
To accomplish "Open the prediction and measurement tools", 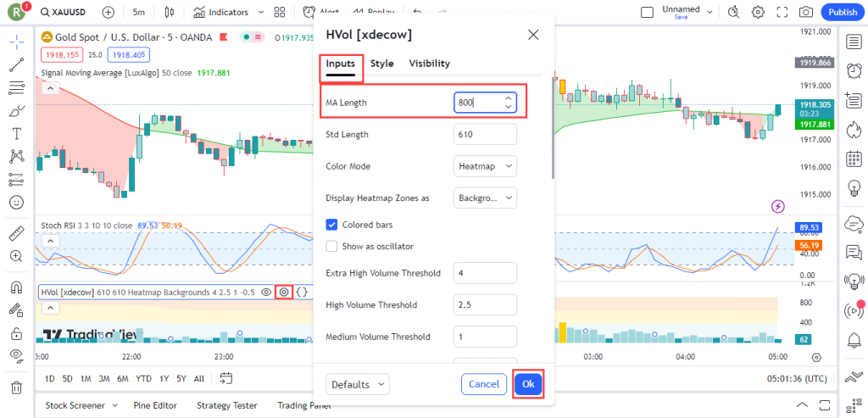I will click(x=17, y=180).
